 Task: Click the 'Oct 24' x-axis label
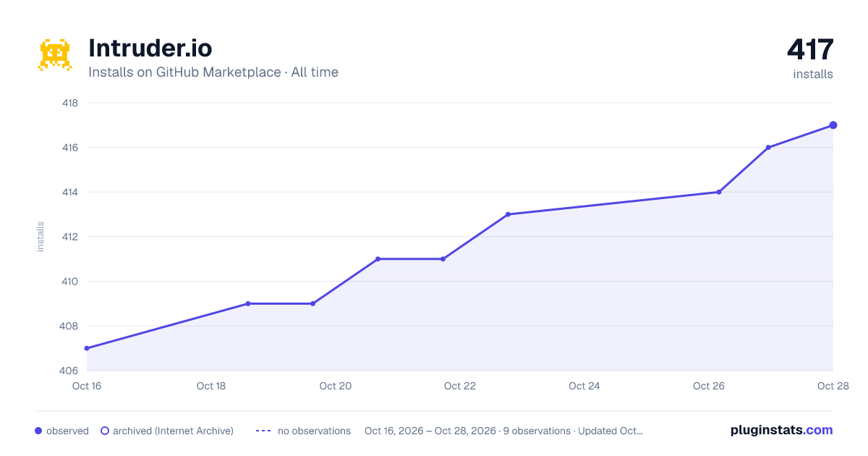584,386
